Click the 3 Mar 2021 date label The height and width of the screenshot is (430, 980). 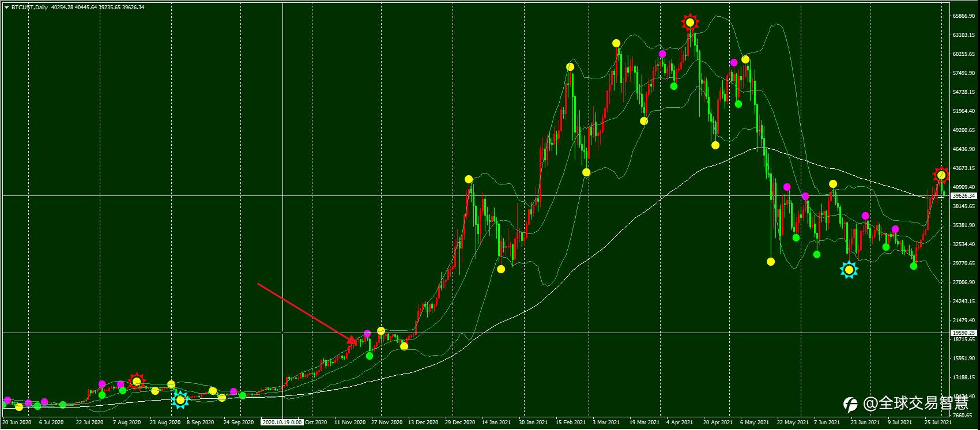(606, 423)
